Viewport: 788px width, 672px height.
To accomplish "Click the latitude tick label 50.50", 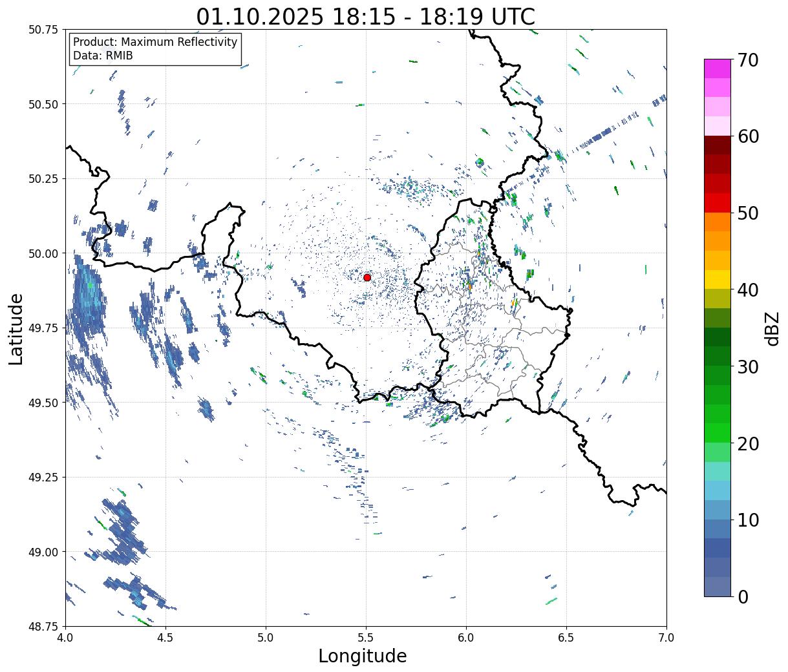I will click(43, 104).
